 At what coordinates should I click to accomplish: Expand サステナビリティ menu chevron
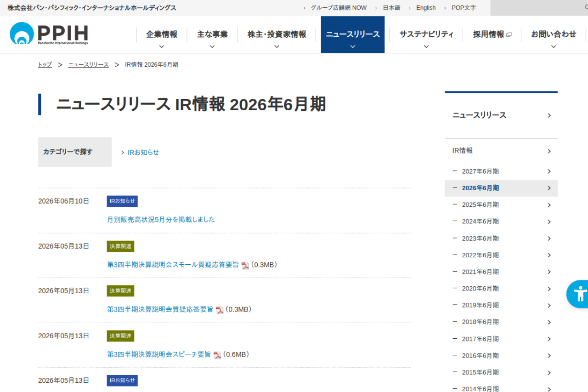[x=426, y=46]
